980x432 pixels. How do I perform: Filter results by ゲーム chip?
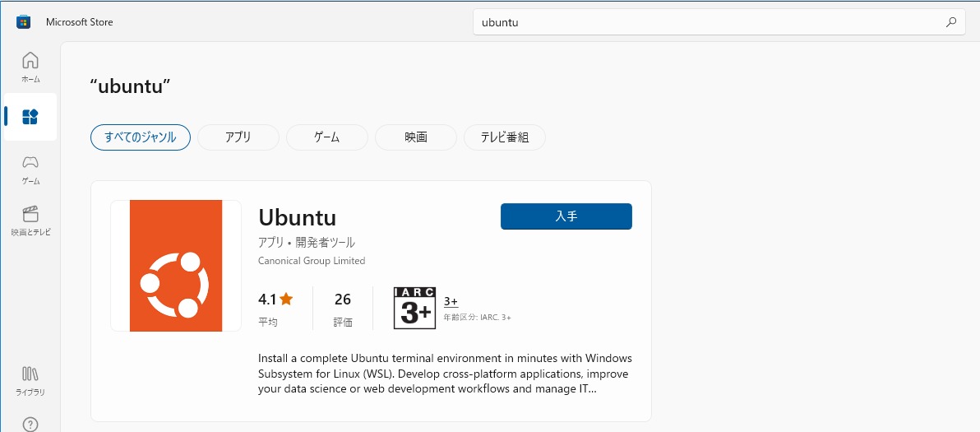point(327,137)
